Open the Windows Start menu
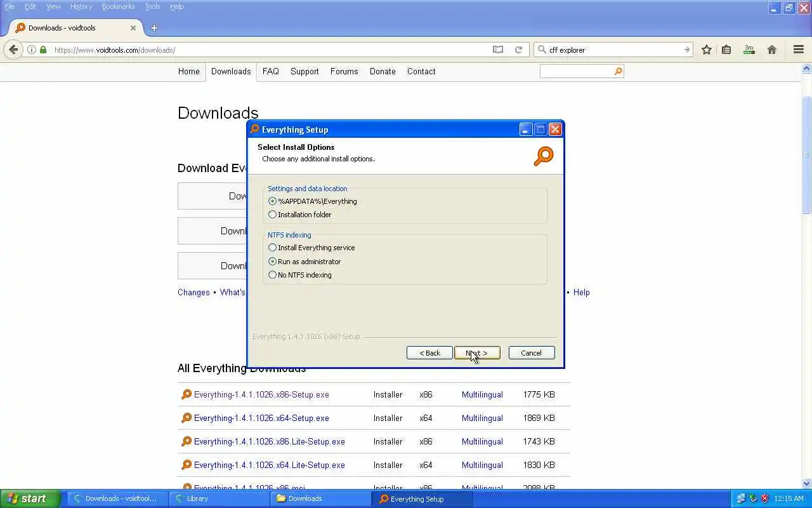 (x=30, y=498)
